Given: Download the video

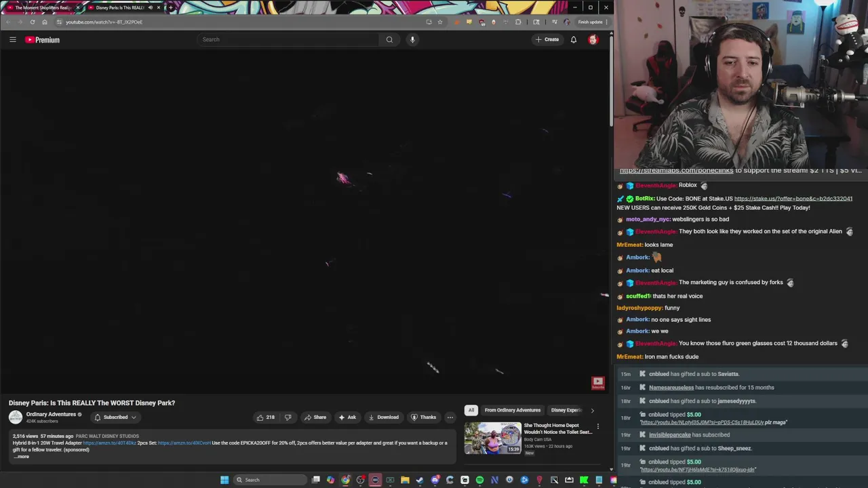Looking at the screenshot, I should [383, 418].
